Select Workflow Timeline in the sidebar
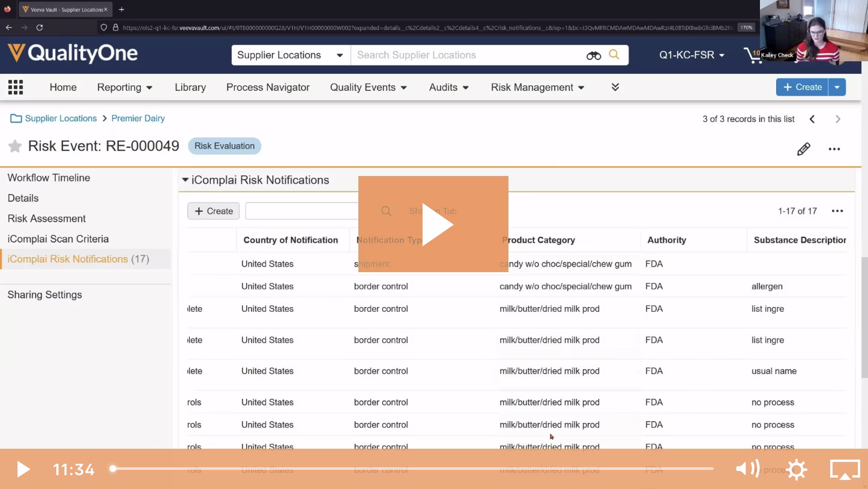 pos(49,178)
